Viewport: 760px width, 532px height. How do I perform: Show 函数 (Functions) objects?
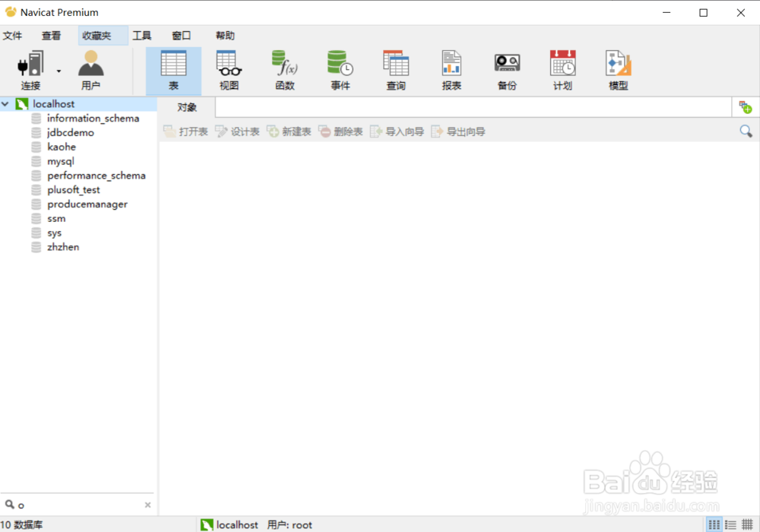coord(285,71)
